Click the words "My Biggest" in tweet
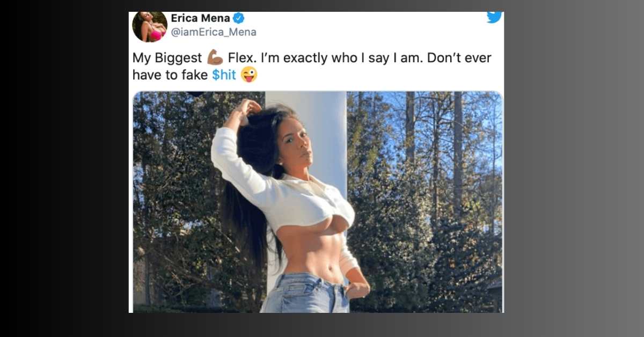 167,58
